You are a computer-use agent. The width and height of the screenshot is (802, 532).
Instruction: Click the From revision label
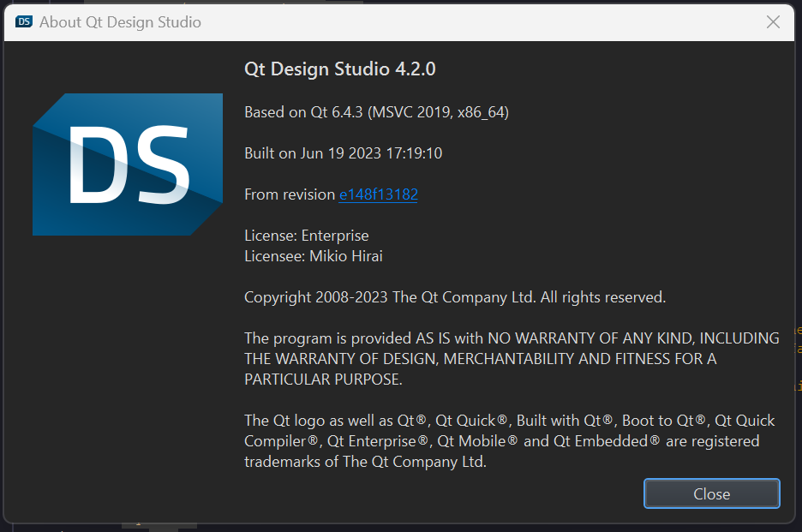click(290, 194)
